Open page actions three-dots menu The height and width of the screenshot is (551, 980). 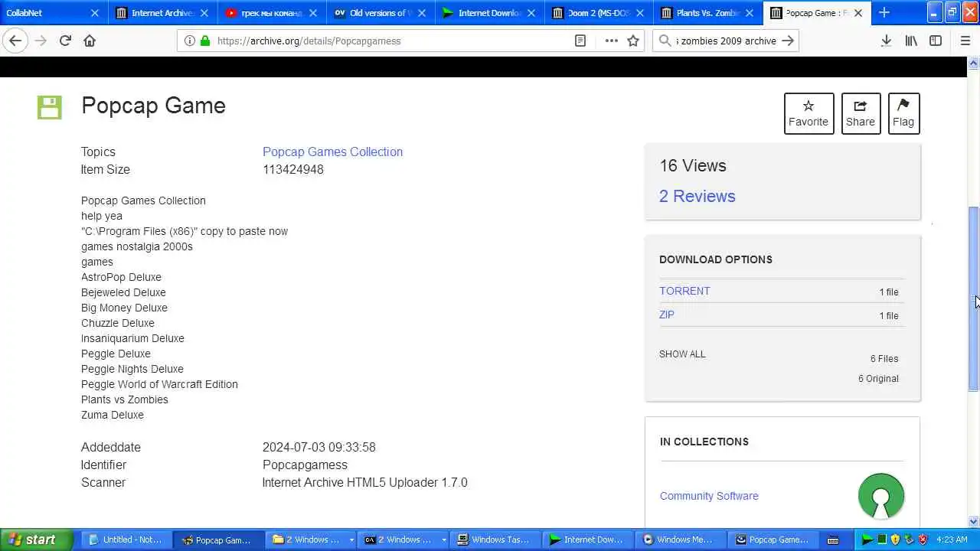click(611, 41)
